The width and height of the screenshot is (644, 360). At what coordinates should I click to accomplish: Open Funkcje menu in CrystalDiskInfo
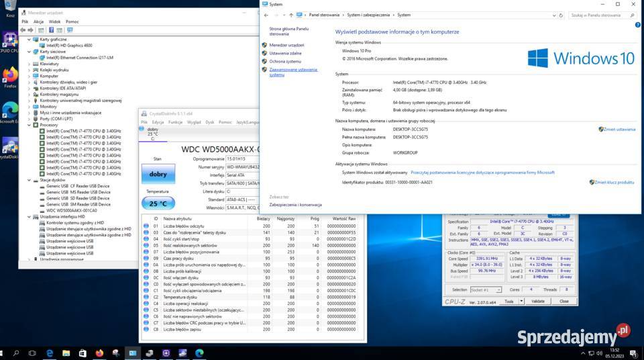pos(175,122)
